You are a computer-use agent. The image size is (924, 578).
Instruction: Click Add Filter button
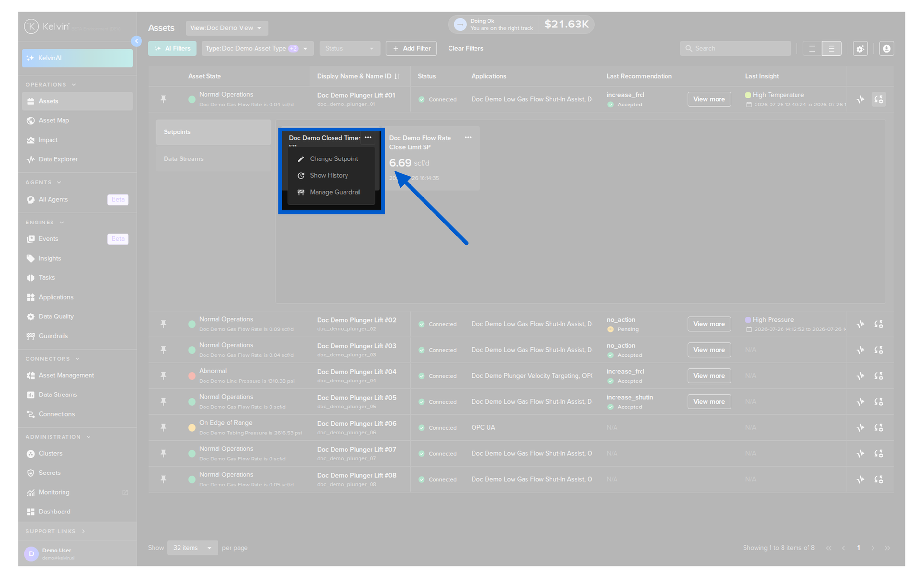pyautogui.click(x=411, y=48)
